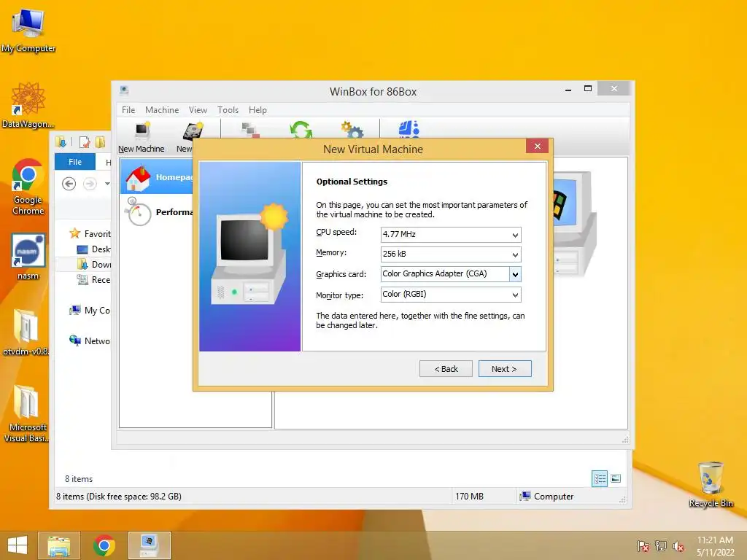This screenshot has width=747, height=560.
Task: Select the Homepage item in WinBox sidebar
Action: click(158, 177)
